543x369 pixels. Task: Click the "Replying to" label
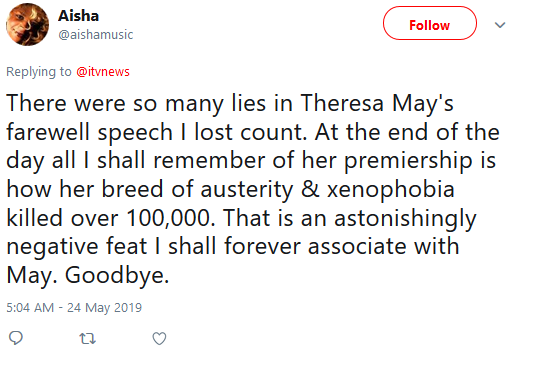tap(39, 72)
